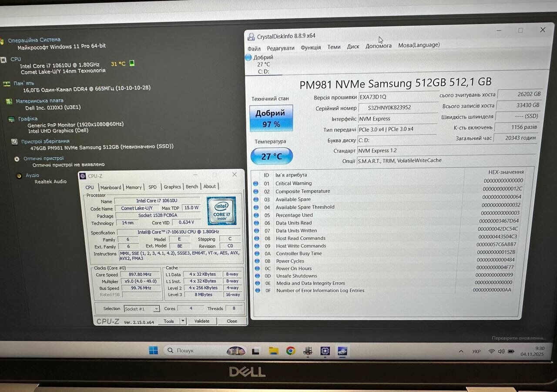Click the Graphics monitor icon in Speccy

point(11,119)
